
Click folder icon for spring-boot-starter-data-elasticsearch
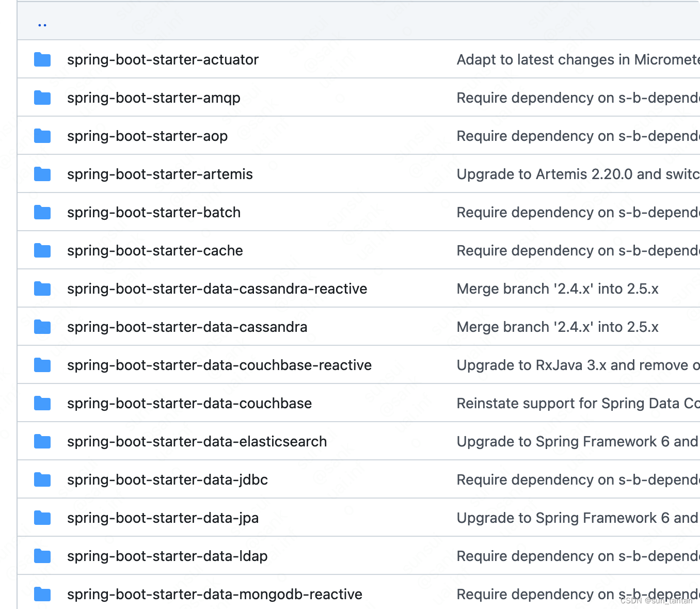[42, 442]
